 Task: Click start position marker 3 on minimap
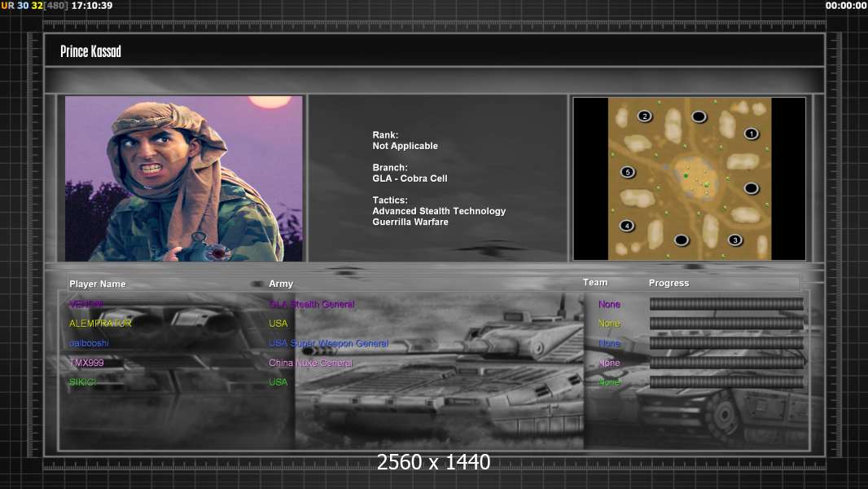click(735, 240)
